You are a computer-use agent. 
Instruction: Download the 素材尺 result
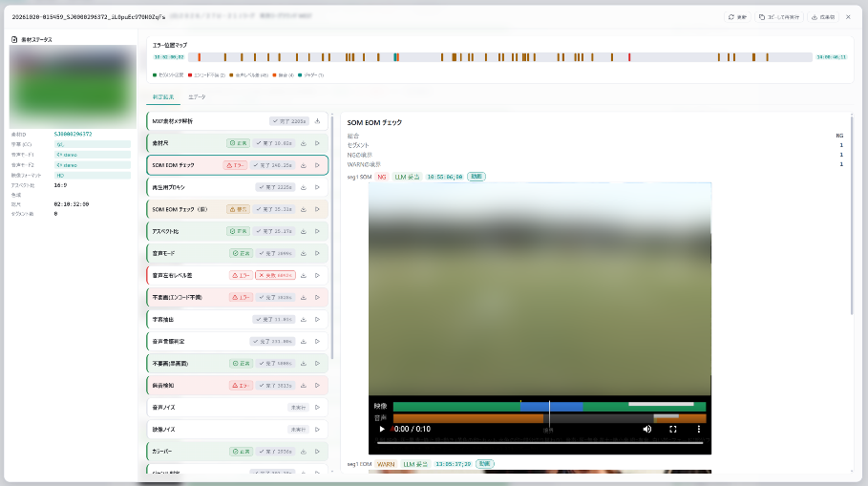point(304,143)
